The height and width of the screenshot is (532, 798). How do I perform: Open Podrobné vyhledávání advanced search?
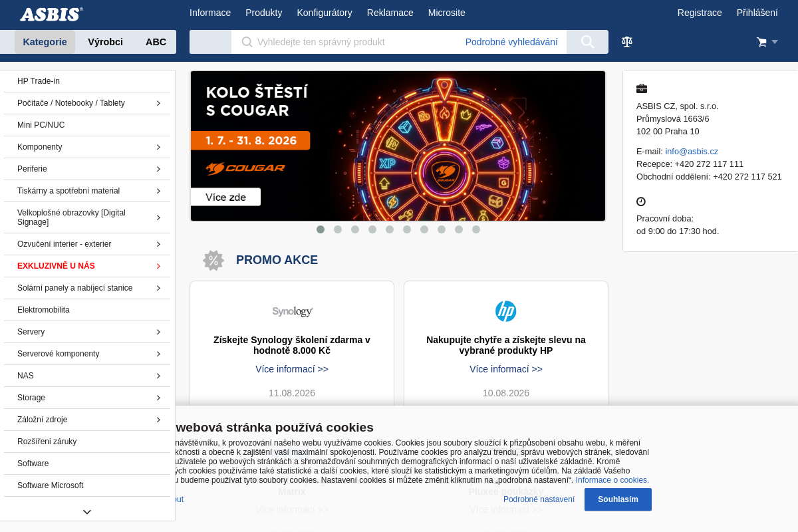click(511, 42)
